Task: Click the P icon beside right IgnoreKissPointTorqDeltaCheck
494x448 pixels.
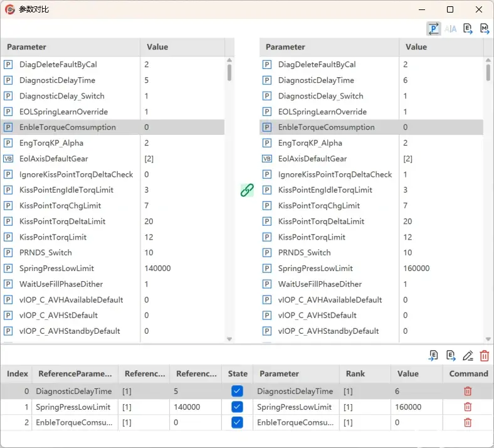Action: [267, 174]
